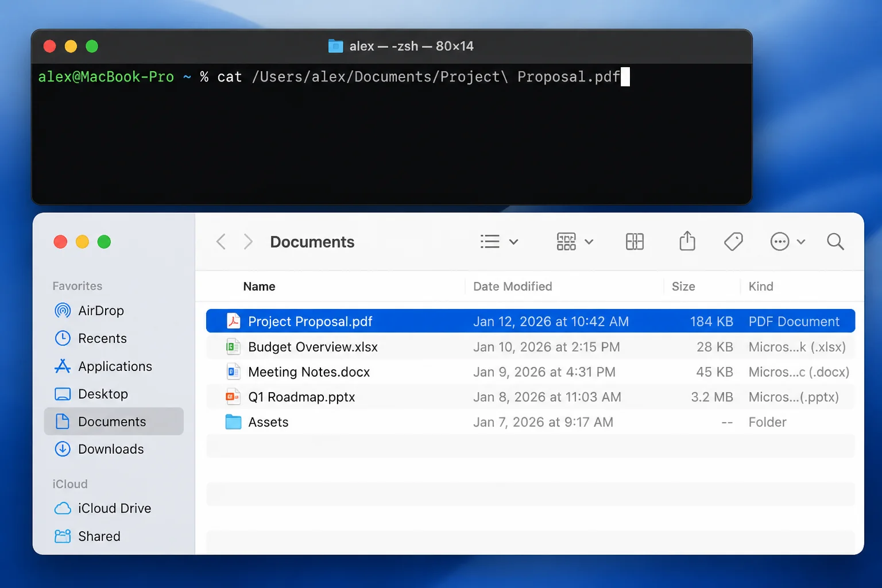Viewport: 882px width, 588px height.
Task: Open Shared in the sidebar
Action: click(114, 536)
